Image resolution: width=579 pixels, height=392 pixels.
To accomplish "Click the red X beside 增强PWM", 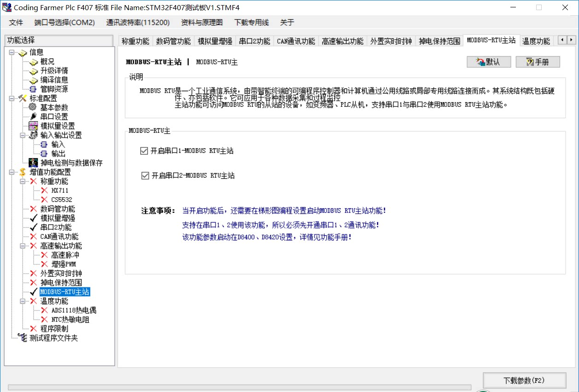I will pos(44,264).
